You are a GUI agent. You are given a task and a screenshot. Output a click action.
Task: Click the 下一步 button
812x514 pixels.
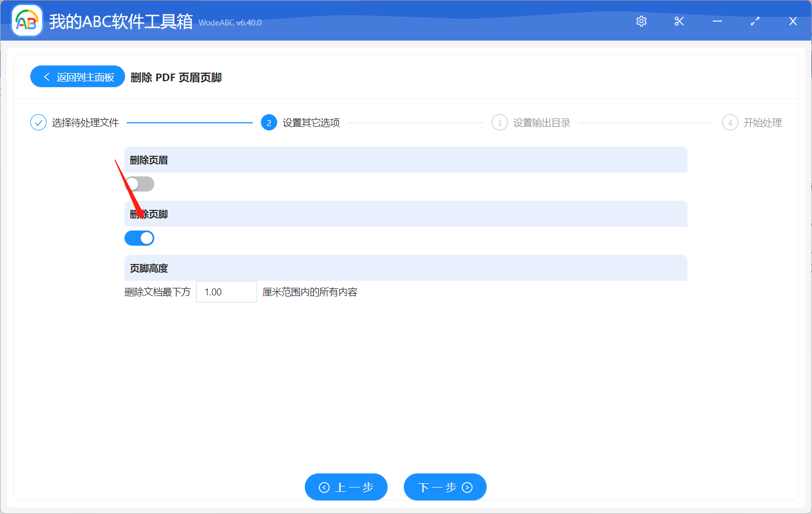point(445,487)
